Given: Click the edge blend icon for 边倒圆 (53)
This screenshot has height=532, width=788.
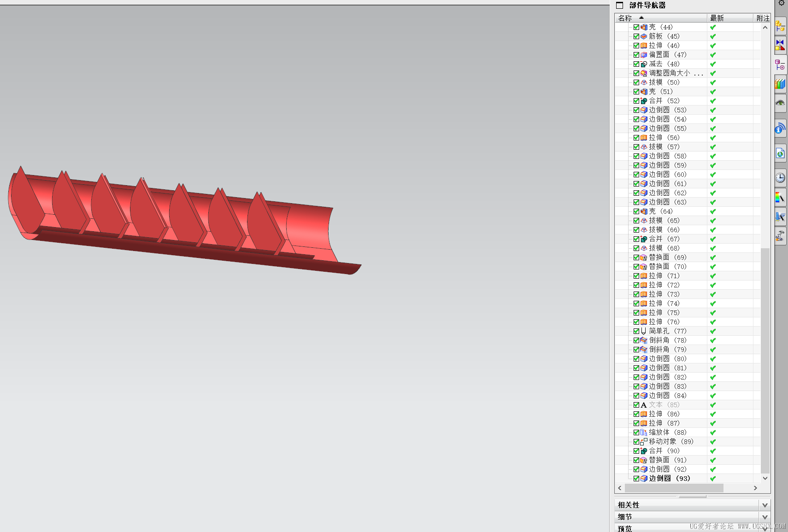Looking at the screenshot, I should (x=644, y=110).
